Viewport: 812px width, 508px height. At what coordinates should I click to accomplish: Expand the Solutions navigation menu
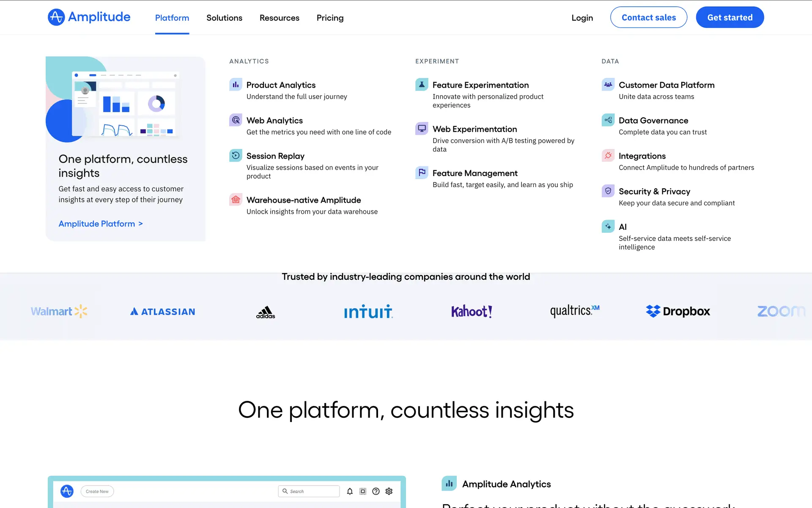[224, 18]
